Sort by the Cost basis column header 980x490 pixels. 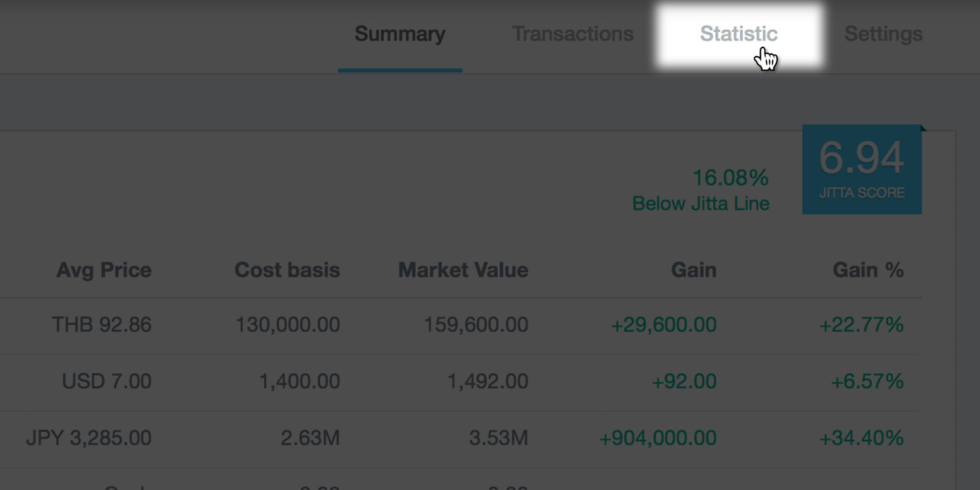(x=287, y=269)
